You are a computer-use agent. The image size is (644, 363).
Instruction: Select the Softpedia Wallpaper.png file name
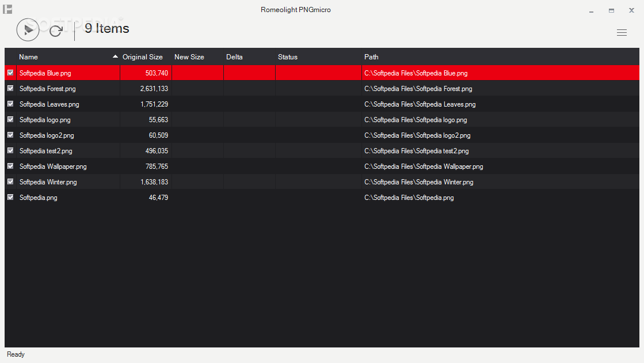tap(53, 167)
